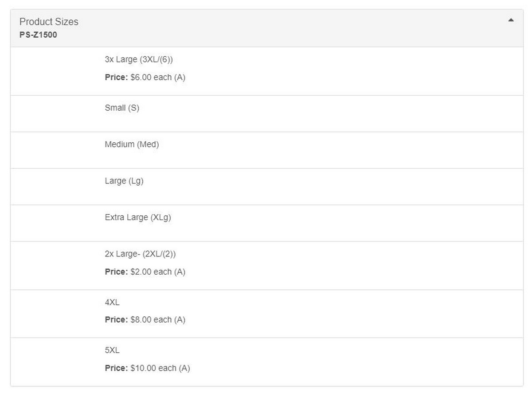
Task: Click the $6.00 each price value
Action: 151,77
